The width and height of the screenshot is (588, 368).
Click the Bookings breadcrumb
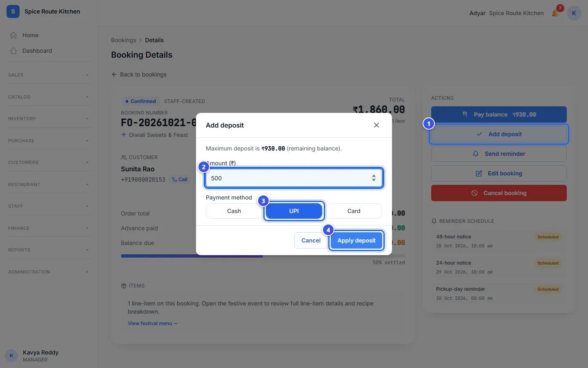[x=123, y=40]
